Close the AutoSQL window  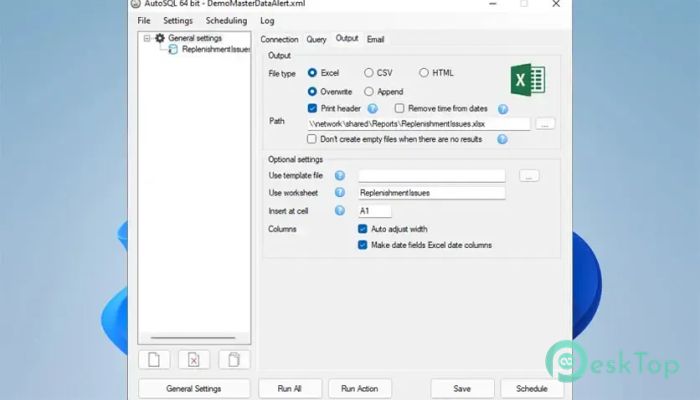coord(556,4)
